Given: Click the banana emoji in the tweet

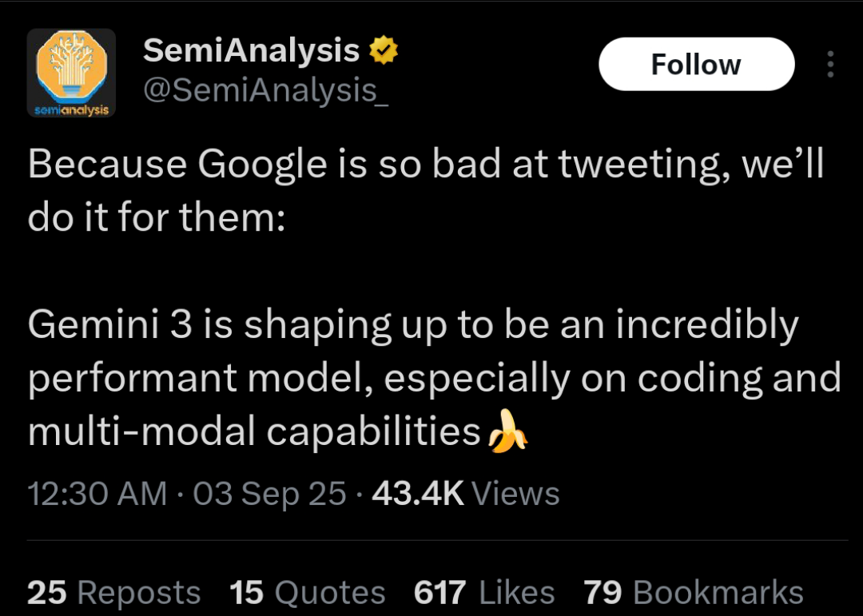Looking at the screenshot, I should click(x=508, y=432).
